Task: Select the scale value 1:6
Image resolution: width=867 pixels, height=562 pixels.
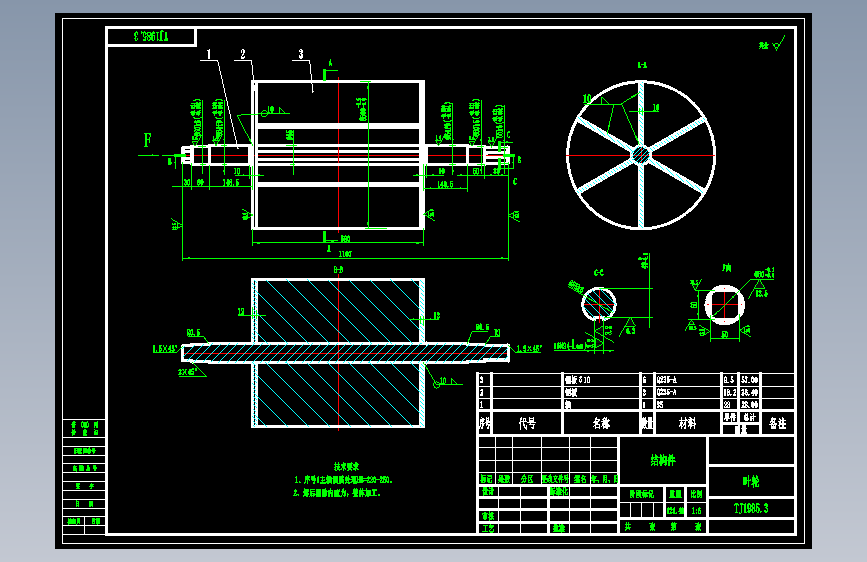Action: (x=696, y=511)
